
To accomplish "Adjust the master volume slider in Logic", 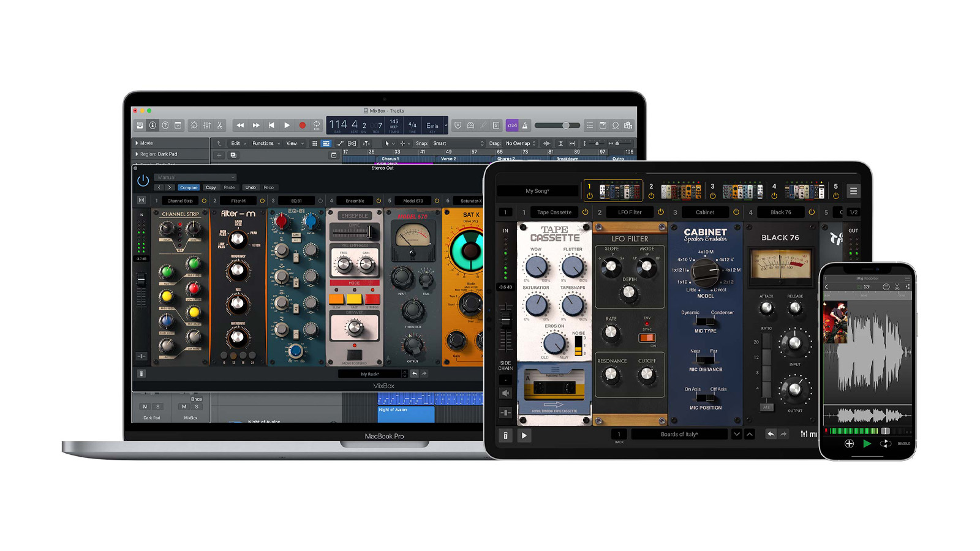I will (x=559, y=126).
